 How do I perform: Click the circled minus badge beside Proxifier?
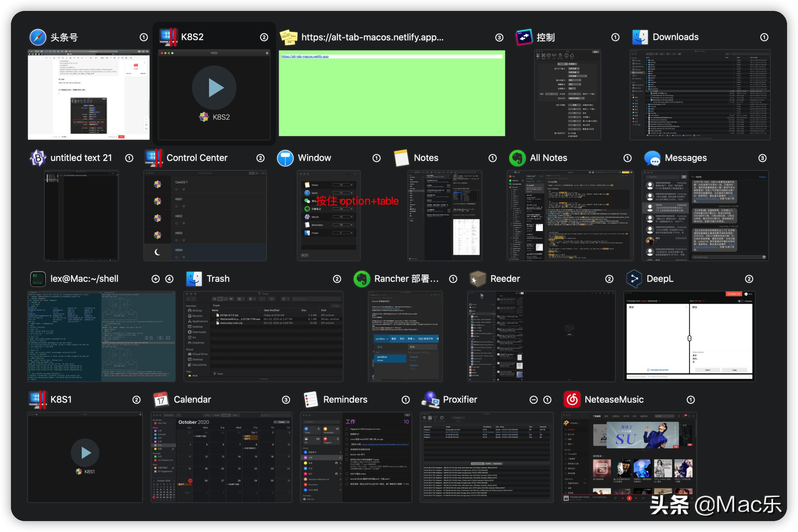[534, 400]
